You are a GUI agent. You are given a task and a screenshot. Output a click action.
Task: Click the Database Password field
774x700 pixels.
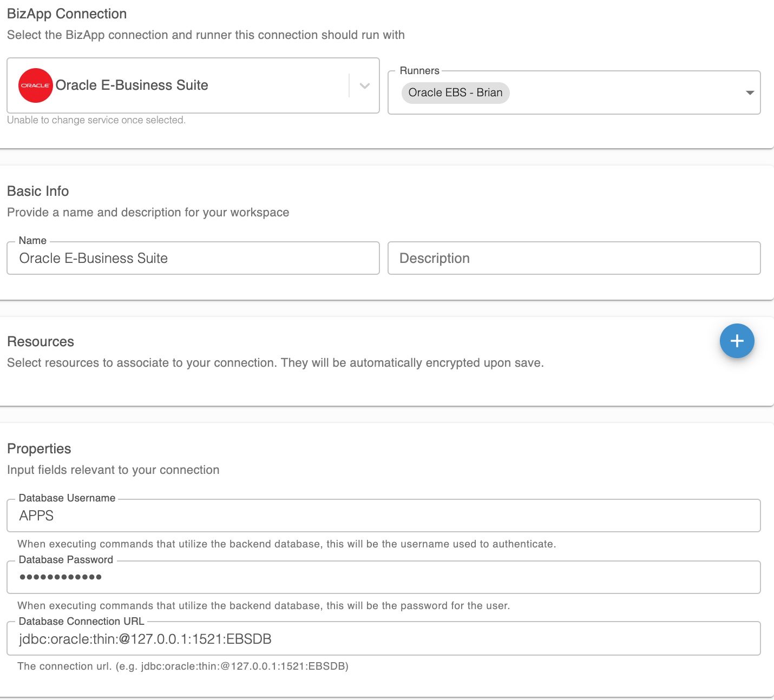pyautogui.click(x=384, y=577)
